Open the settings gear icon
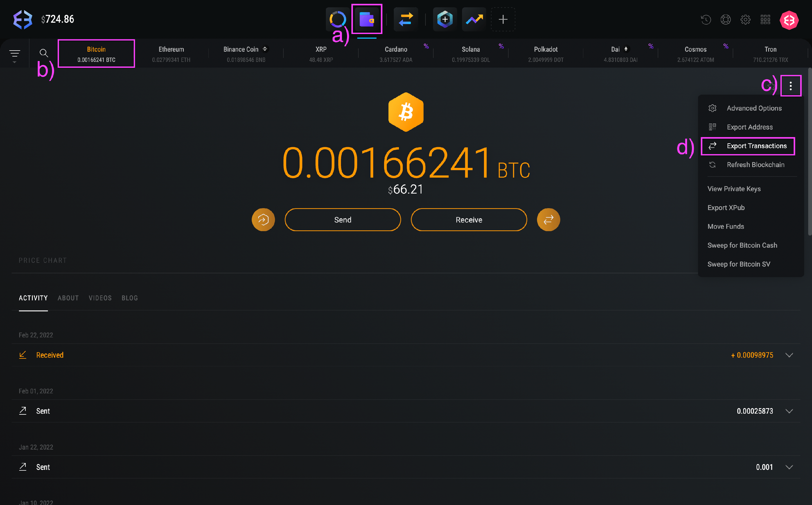The height and width of the screenshot is (505, 812). tap(745, 20)
